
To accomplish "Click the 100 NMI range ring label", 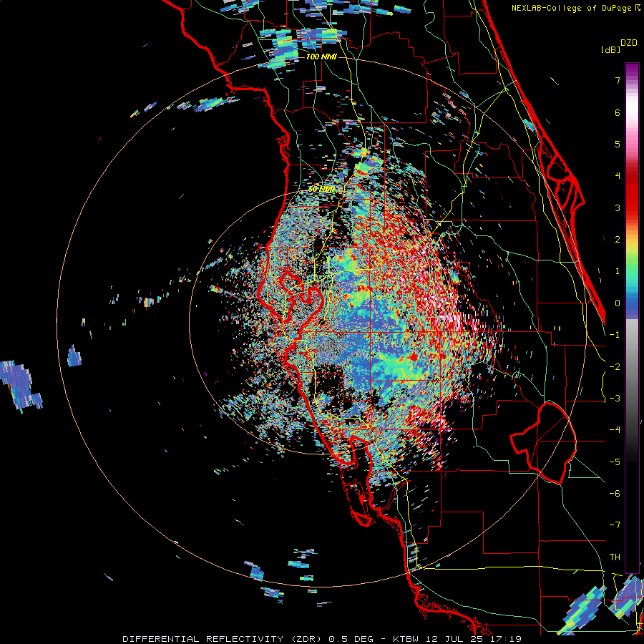I will 321,57.
